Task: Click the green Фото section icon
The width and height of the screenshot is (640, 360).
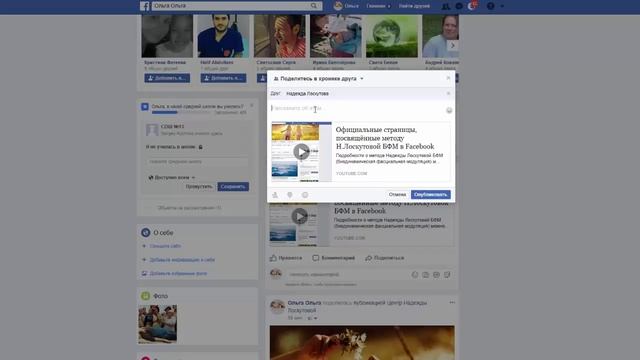Action: pyautogui.click(x=145, y=296)
